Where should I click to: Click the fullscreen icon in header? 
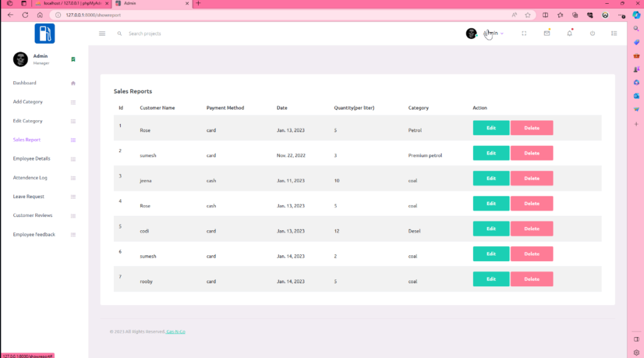coord(524,33)
